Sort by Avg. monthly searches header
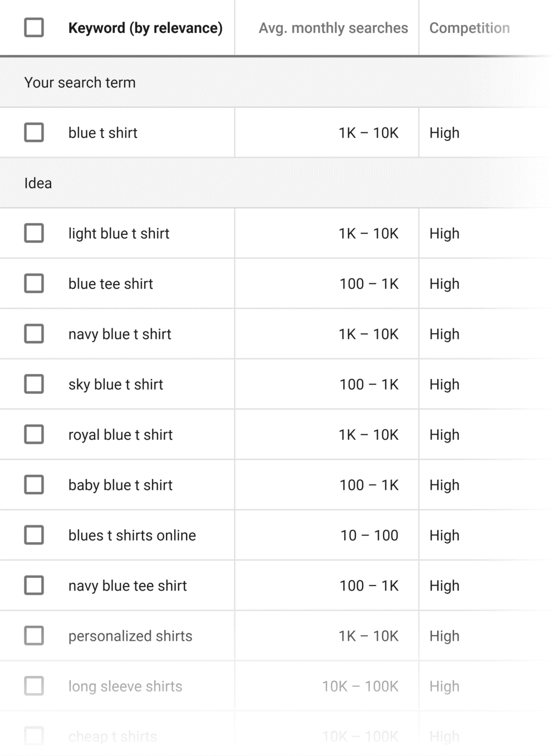Image resolution: width=557 pixels, height=756 pixels. click(x=333, y=28)
